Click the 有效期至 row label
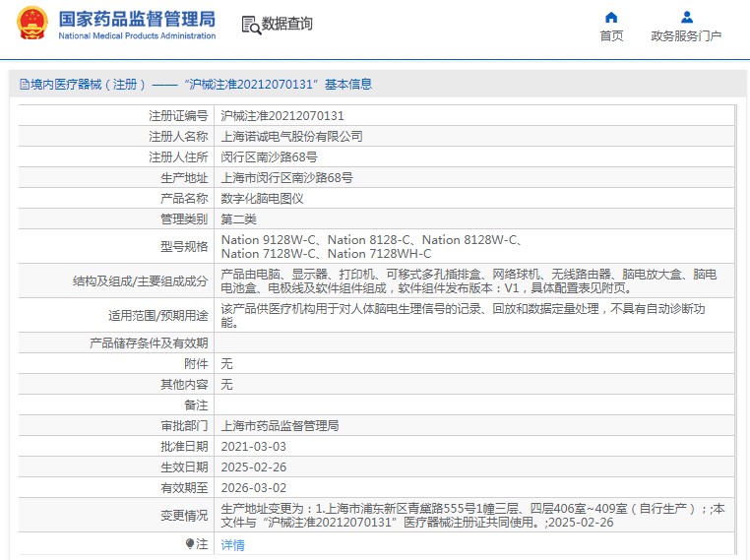This screenshot has width=750, height=560. (x=184, y=488)
